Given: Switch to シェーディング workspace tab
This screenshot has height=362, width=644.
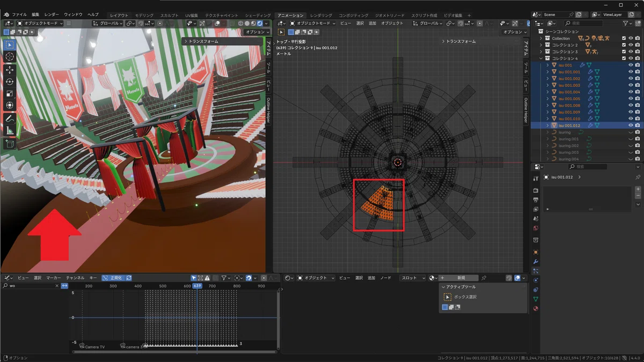Looking at the screenshot, I should coord(258,16).
